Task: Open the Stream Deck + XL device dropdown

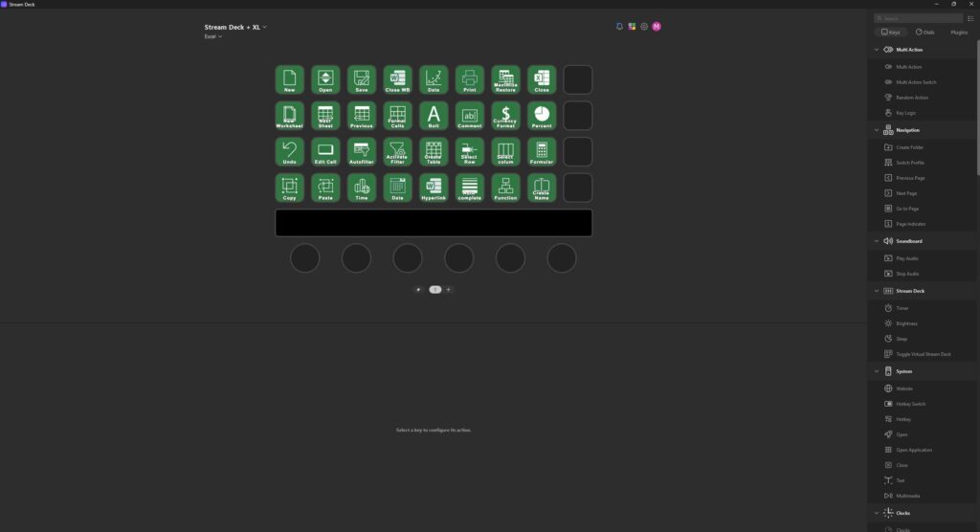Action: click(x=235, y=27)
